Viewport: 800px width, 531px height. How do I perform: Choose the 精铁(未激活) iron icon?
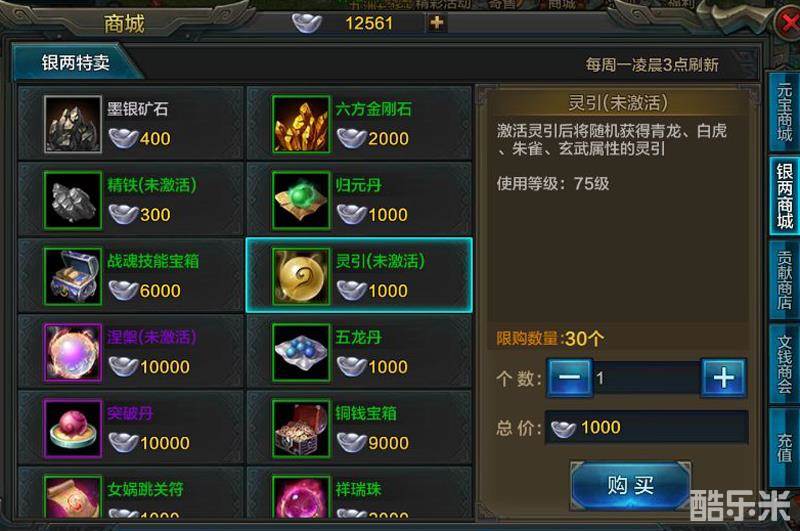[73, 200]
